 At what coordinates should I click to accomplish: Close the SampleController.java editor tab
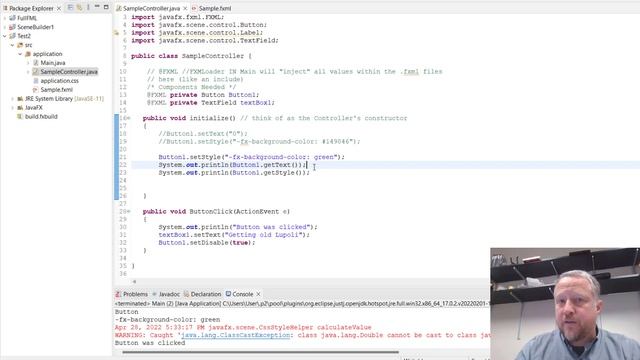tap(185, 8)
